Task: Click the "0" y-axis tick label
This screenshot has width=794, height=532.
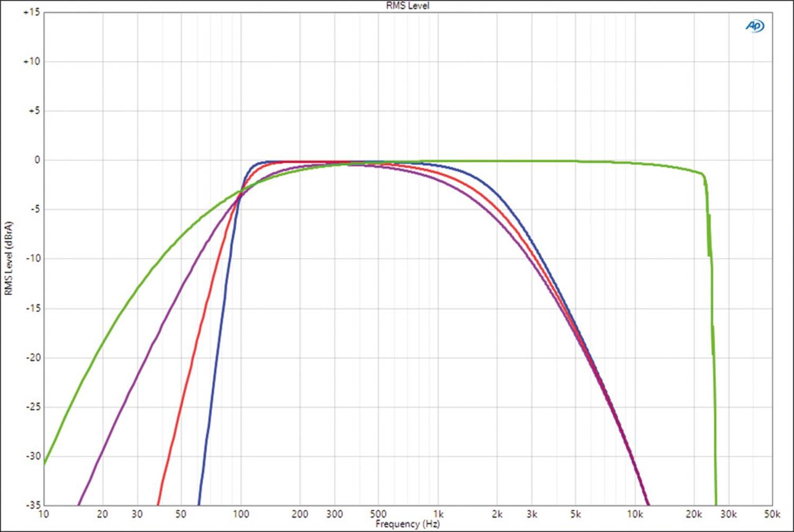Action: point(37,160)
